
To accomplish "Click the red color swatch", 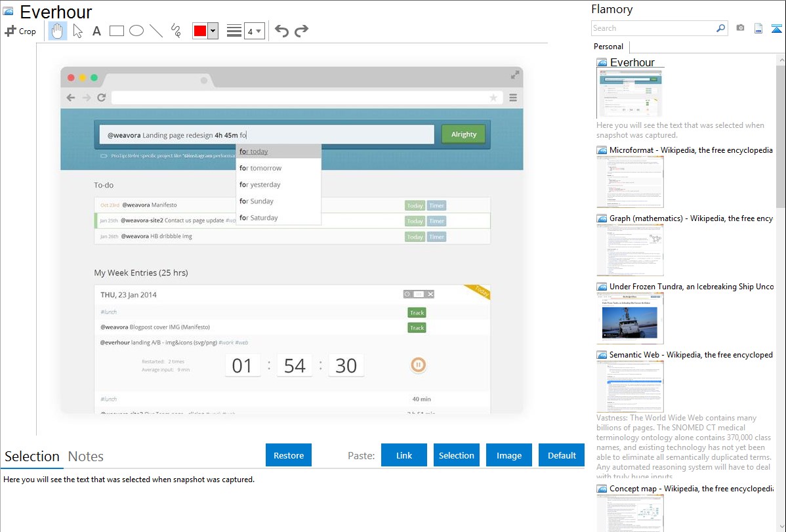I will point(200,31).
